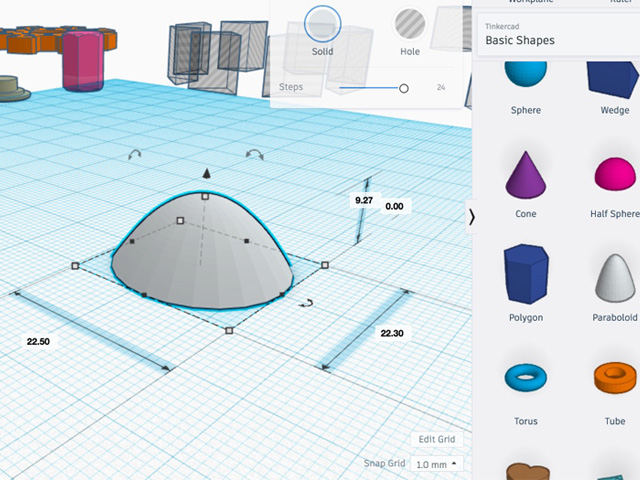The image size is (640, 480).
Task: Open the Snap Grid 1.0 mm dropdown
Action: coord(437,464)
